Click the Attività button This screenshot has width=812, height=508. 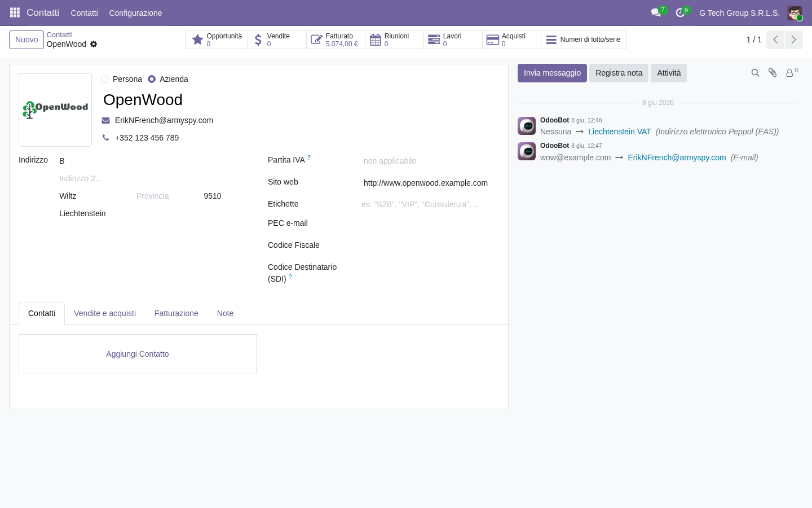(669, 73)
